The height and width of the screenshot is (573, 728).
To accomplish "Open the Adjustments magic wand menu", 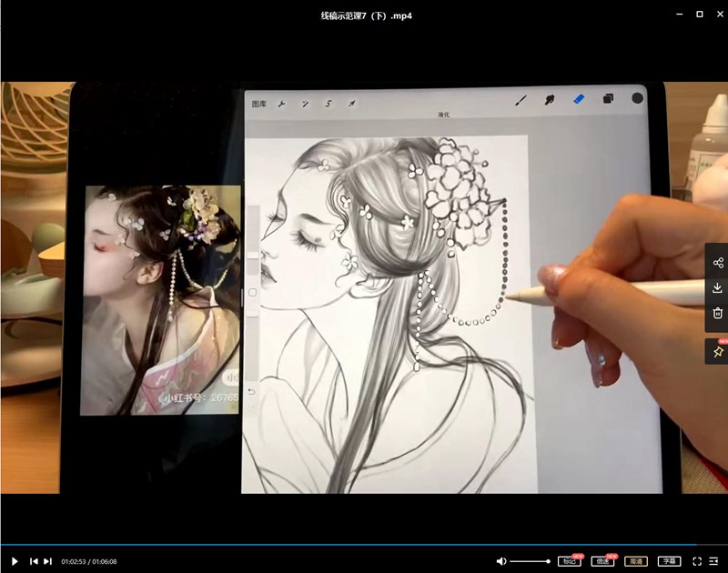I will [307, 103].
